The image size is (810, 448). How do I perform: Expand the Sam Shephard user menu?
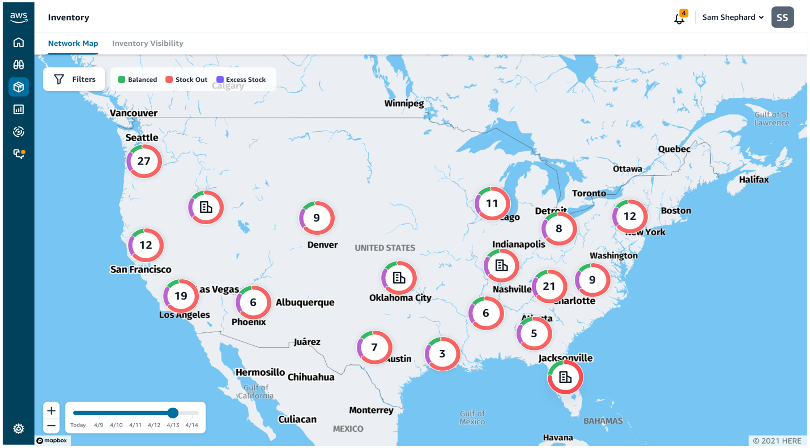coord(733,17)
